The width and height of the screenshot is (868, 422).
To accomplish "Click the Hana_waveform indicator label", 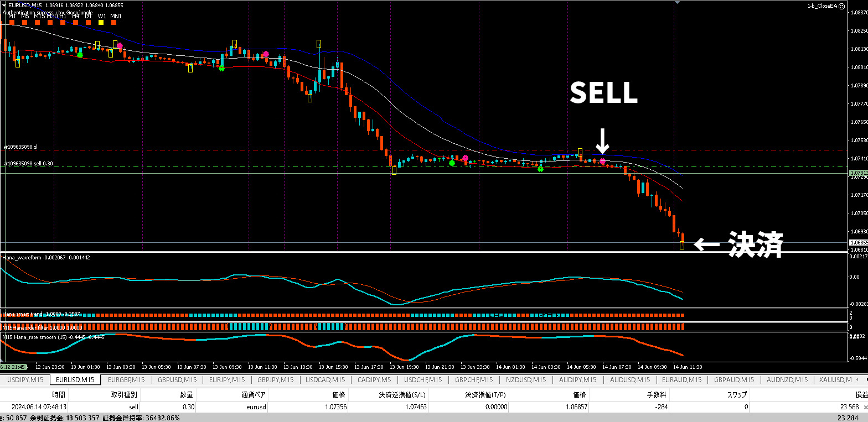I will click(46, 257).
